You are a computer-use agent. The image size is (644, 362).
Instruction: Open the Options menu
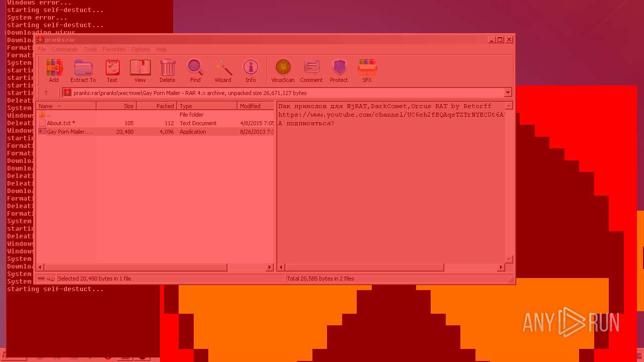(x=141, y=49)
